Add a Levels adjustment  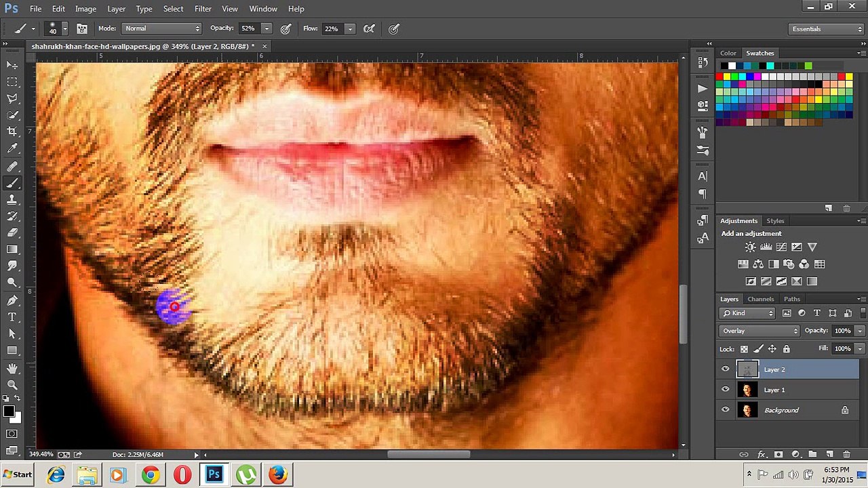766,247
